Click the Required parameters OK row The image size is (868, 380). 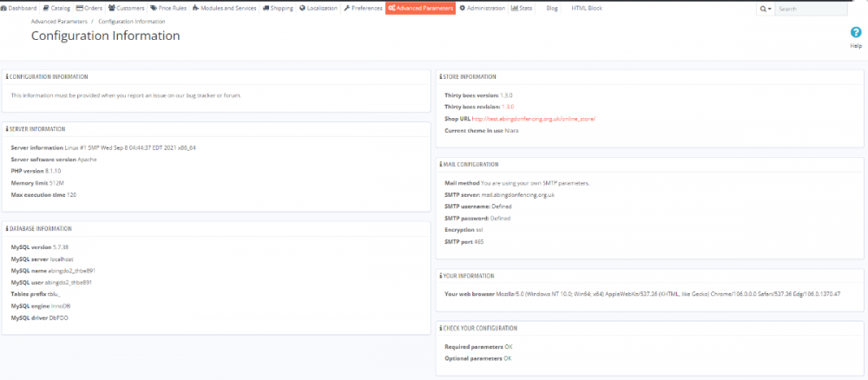click(x=477, y=346)
